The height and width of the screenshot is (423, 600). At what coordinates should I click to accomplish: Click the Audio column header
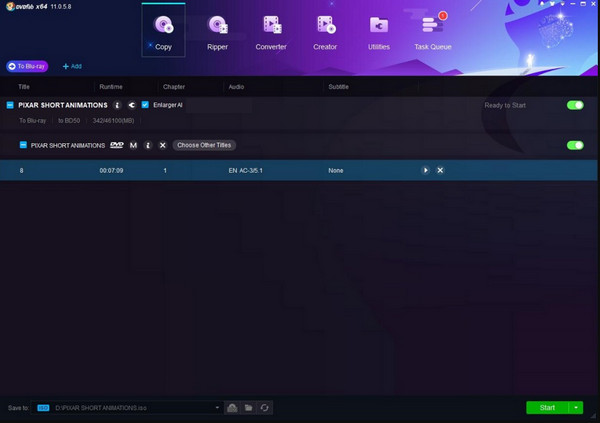pyautogui.click(x=236, y=87)
